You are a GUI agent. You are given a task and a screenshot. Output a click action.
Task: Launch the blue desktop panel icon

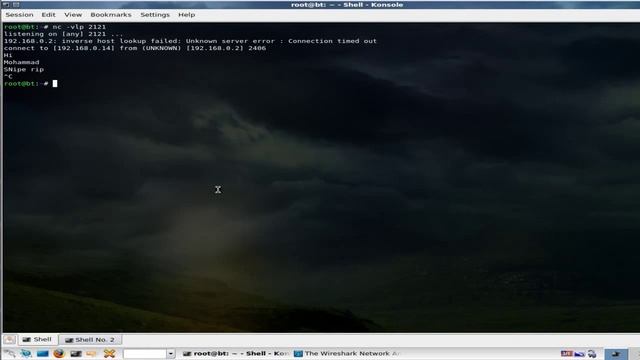pyautogui.click(x=42, y=353)
